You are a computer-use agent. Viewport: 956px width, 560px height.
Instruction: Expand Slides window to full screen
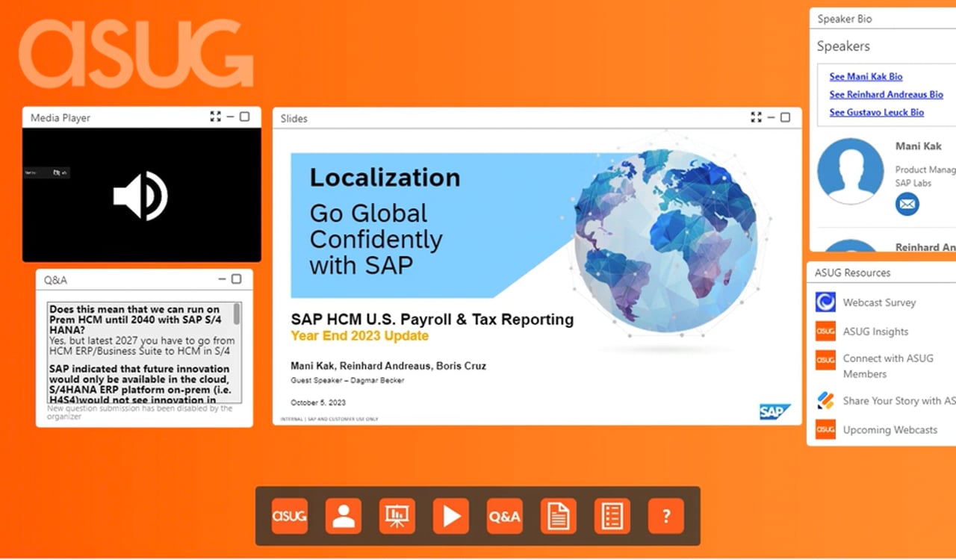pos(756,117)
